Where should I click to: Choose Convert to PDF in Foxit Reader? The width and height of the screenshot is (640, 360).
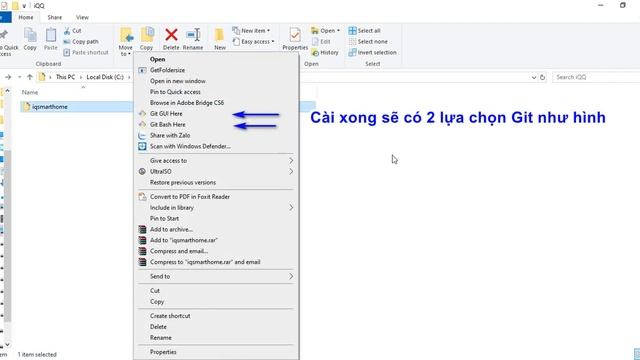click(x=217, y=197)
